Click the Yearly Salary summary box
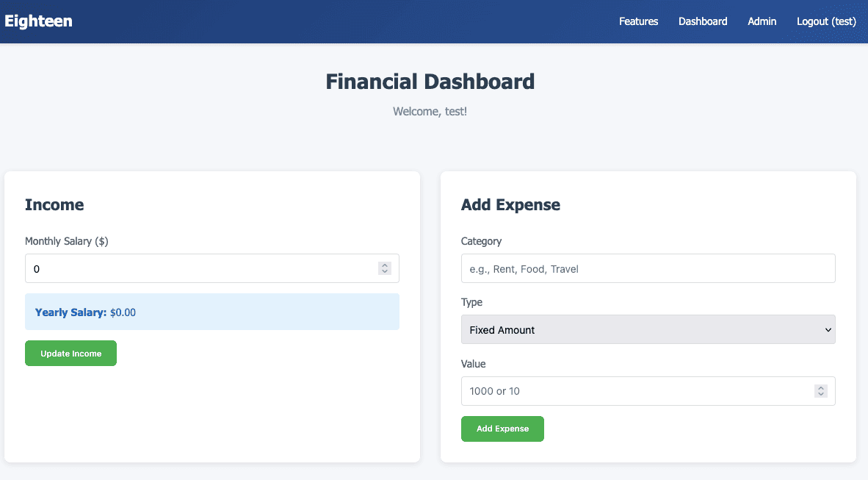 (x=211, y=312)
